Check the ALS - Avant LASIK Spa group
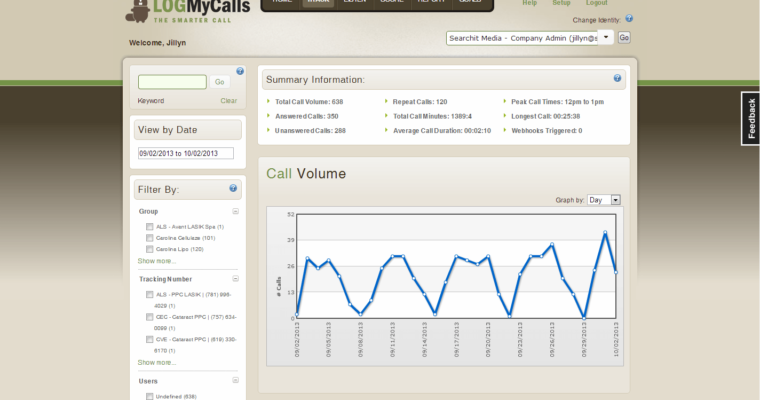Viewport: 760px width, 400px height. pos(150,226)
